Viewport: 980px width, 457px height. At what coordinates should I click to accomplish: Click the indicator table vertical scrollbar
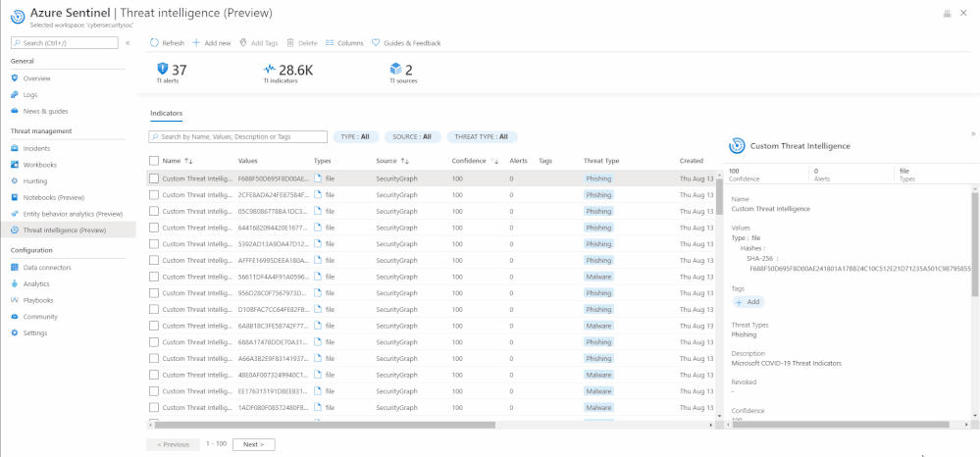click(x=719, y=197)
